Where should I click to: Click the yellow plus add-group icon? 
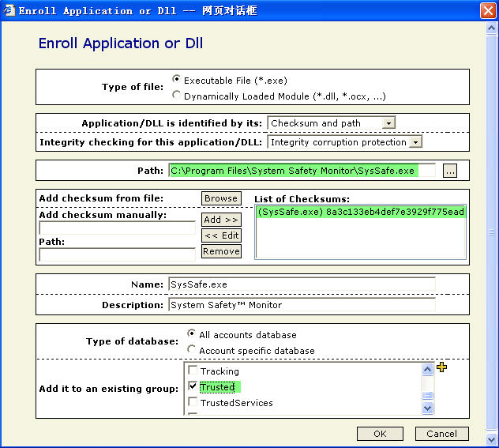pyautogui.click(x=441, y=367)
